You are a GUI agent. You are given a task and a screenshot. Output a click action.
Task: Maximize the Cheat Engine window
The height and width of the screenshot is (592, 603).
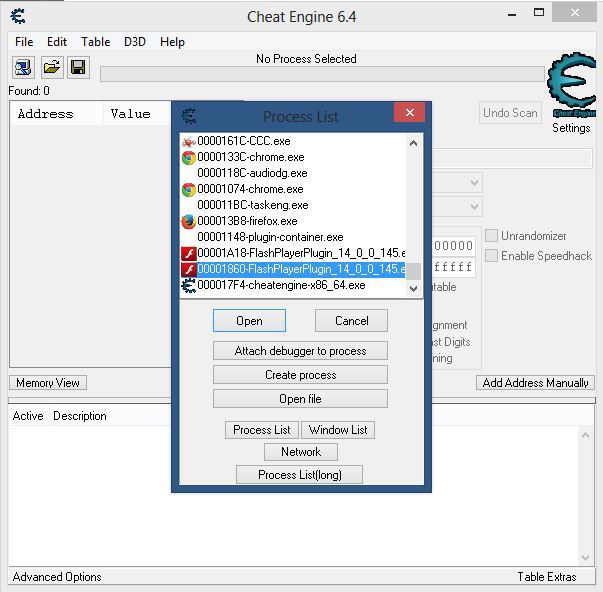pos(539,13)
